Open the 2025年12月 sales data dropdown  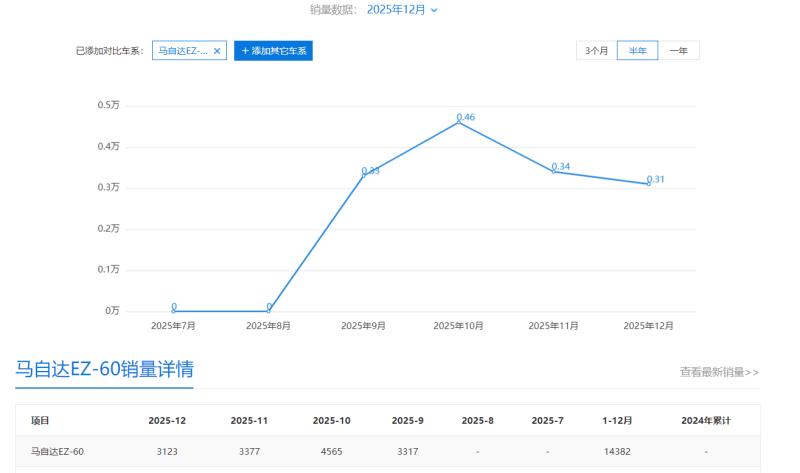coord(402,10)
